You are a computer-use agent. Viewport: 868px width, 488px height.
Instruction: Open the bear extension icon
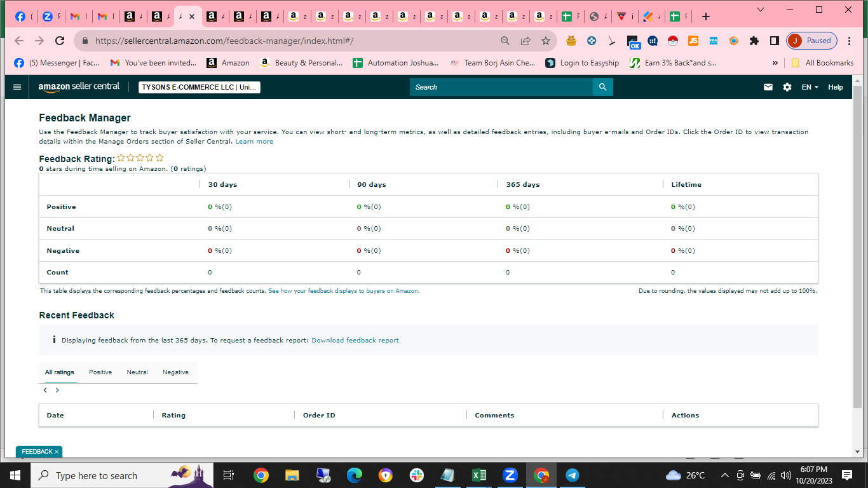571,41
